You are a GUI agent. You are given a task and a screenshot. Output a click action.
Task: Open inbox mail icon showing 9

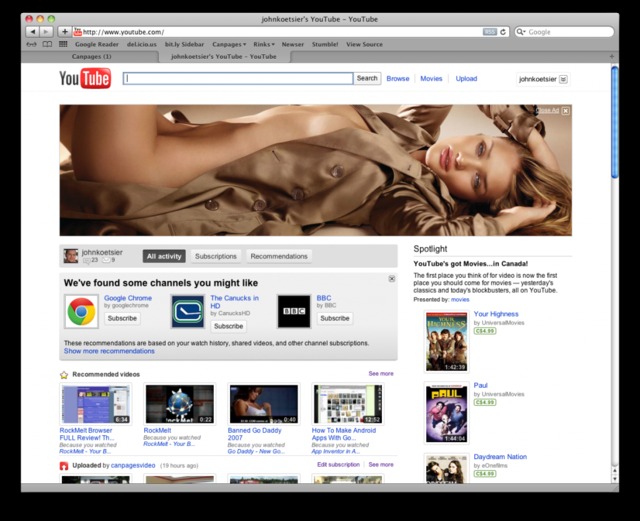[x=109, y=260]
